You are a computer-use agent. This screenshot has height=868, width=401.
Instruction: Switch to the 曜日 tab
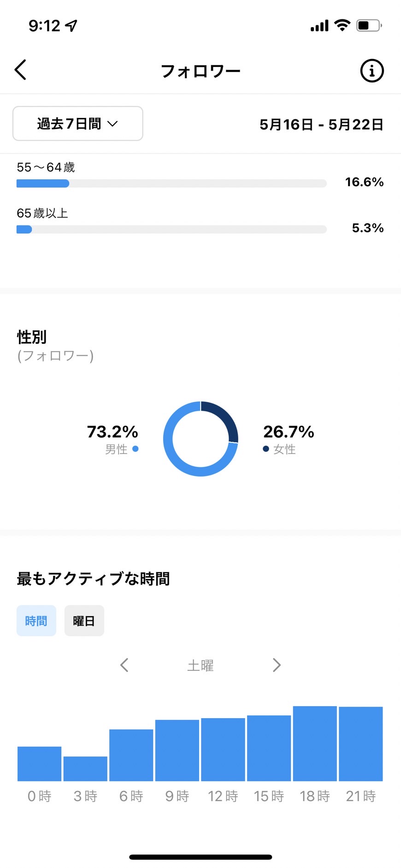[x=84, y=620]
